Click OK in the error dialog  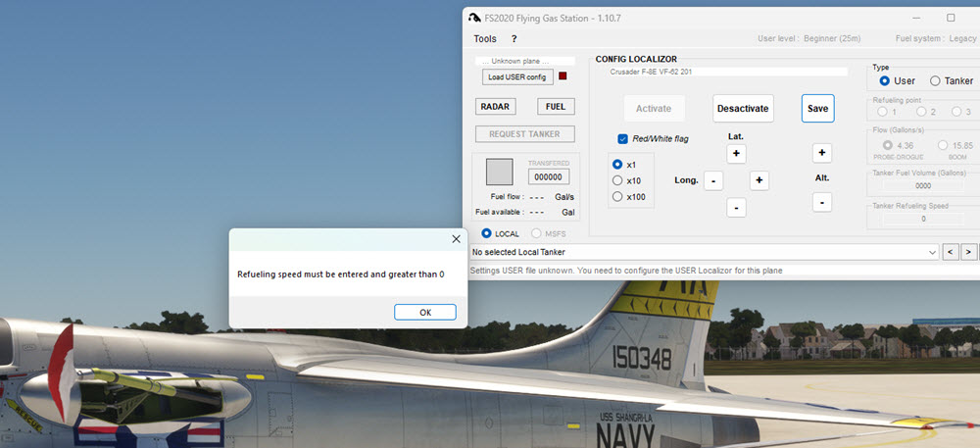click(x=425, y=313)
